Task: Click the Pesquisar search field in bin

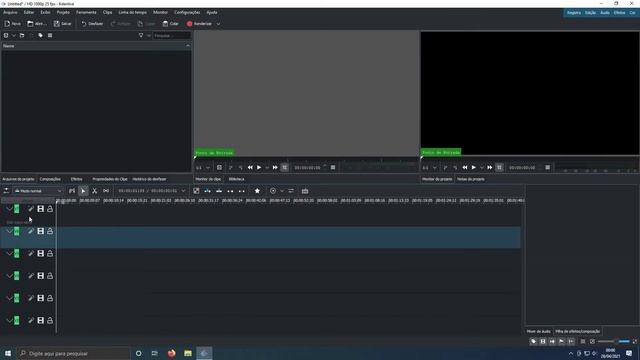Action: point(172,36)
